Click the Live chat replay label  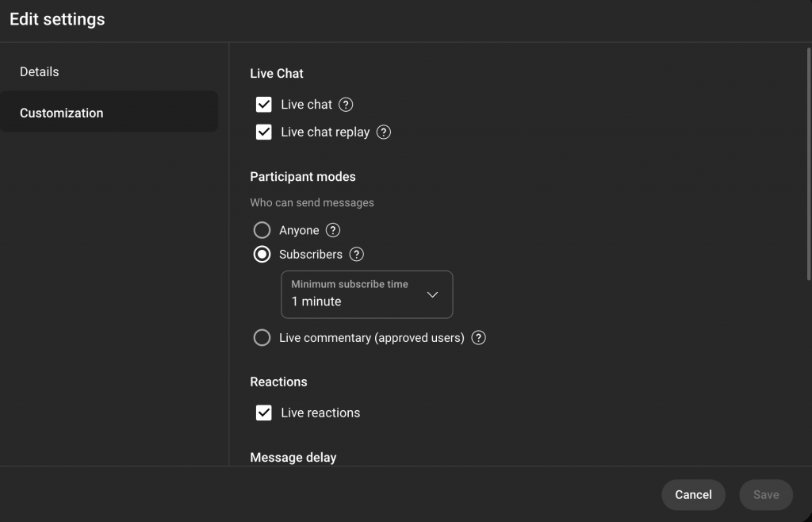pos(325,132)
